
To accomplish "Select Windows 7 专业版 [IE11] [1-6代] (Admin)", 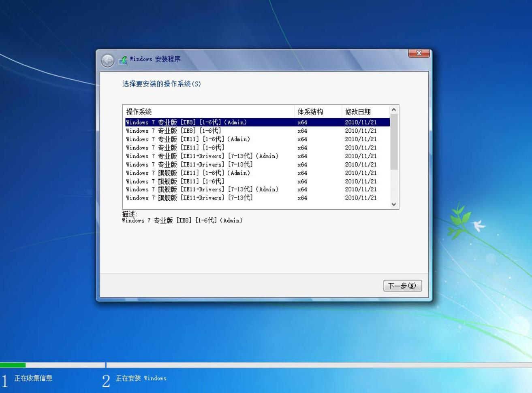I will 257,139.
